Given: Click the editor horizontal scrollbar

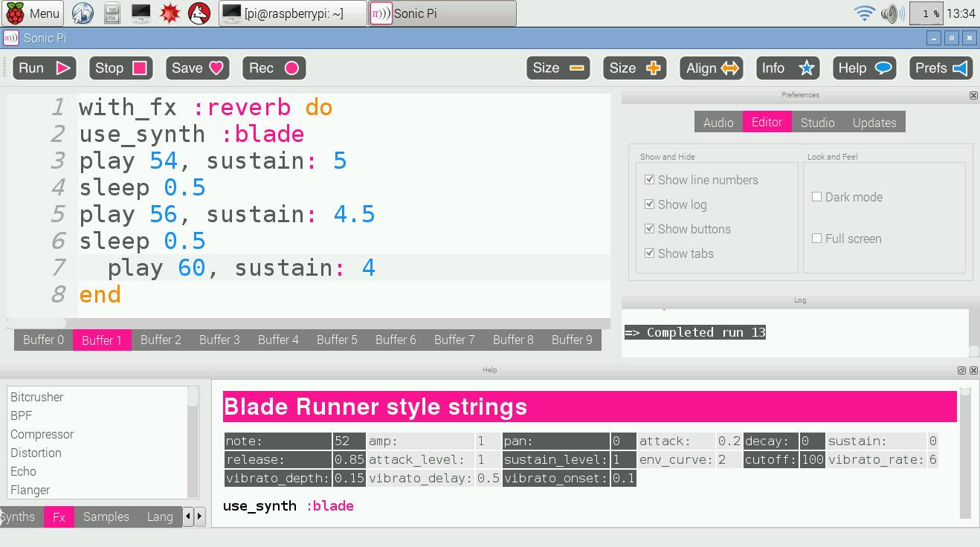Looking at the screenshot, I should (309, 323).
